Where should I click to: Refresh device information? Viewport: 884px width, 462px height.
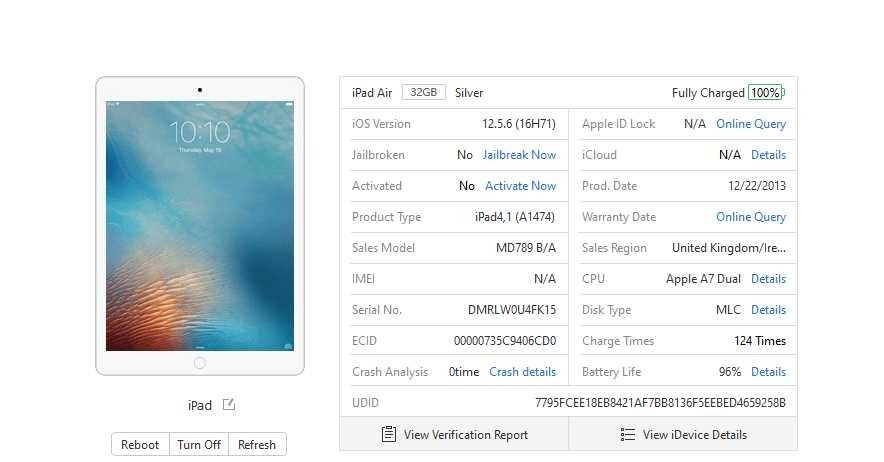257,445
